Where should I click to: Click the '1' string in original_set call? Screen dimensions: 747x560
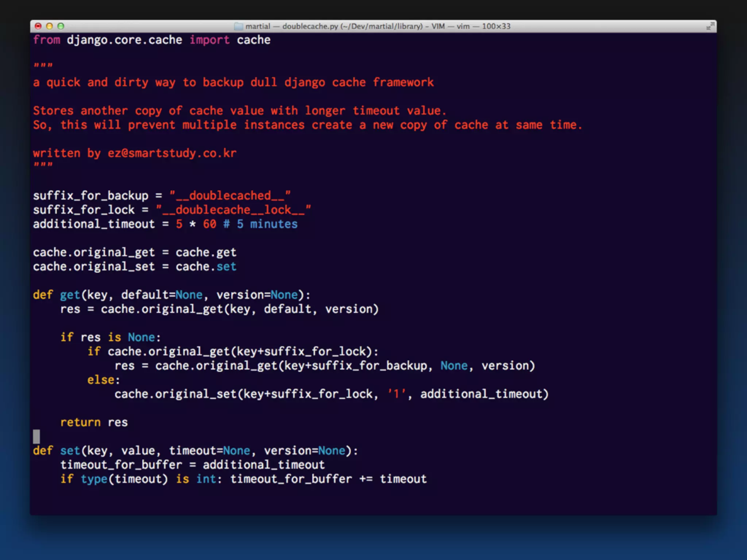pyautogui.click(x=396, y=394)
